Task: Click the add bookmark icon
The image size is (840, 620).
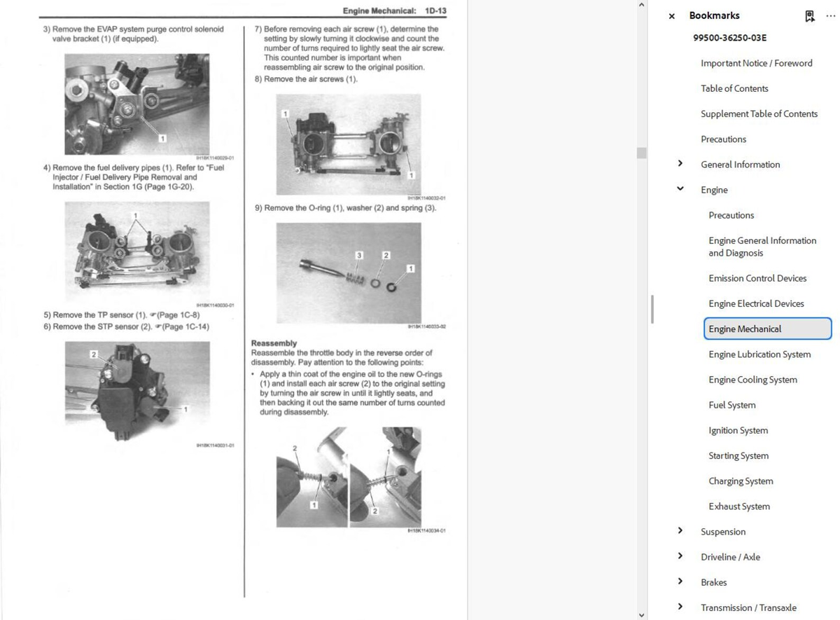Action: (810, 15)
